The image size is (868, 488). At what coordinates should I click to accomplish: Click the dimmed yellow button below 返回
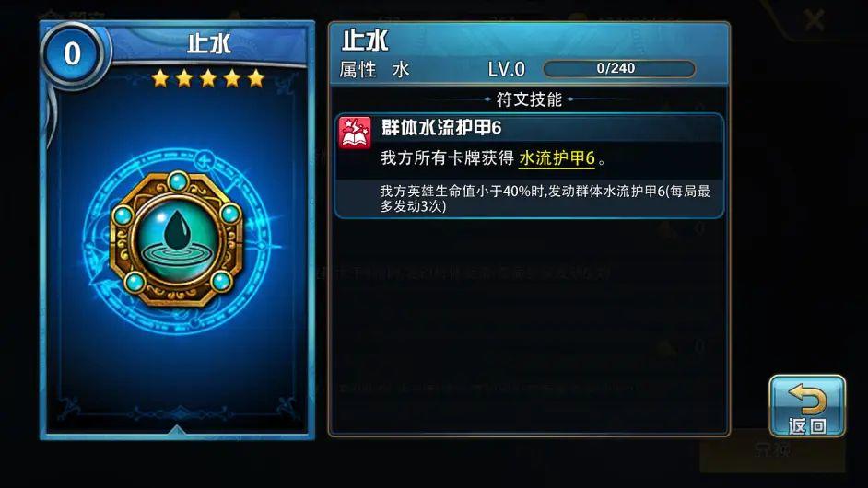(x=772, y=450)
